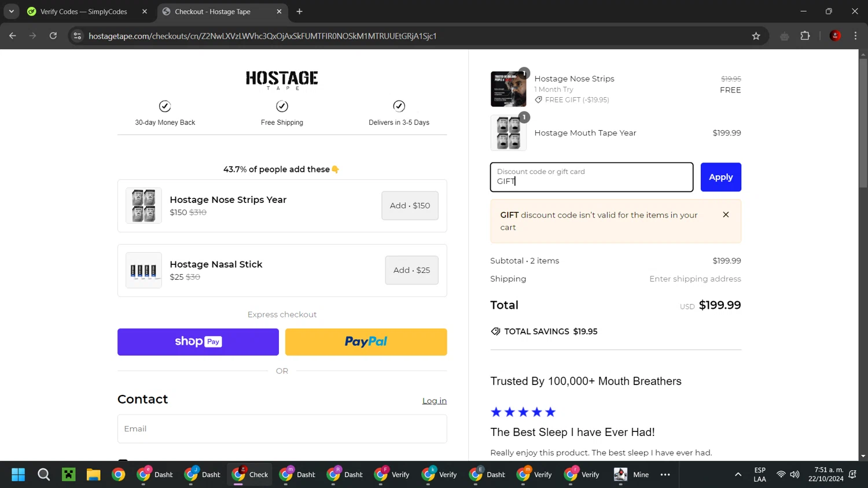Viewport: 868px width, 488px height.
Task: Close the Verify Codes — SimplyCodes tab
Action: 145,12
